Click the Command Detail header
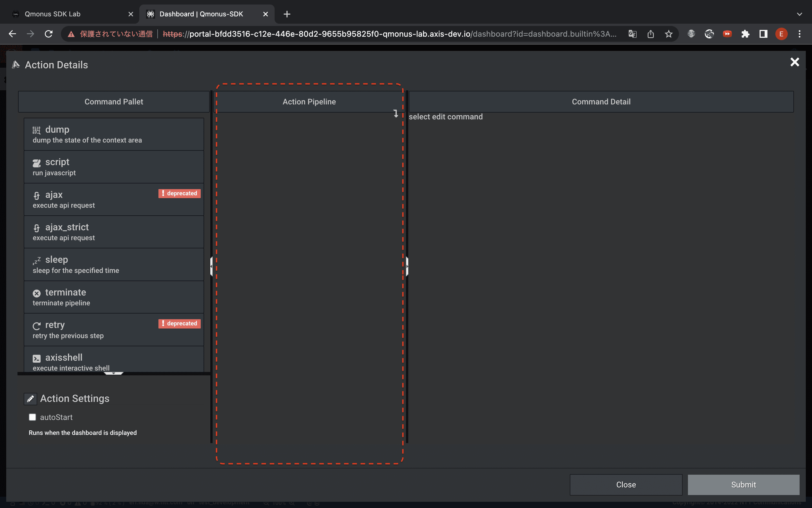812x508 pixels. click(601, 102)
